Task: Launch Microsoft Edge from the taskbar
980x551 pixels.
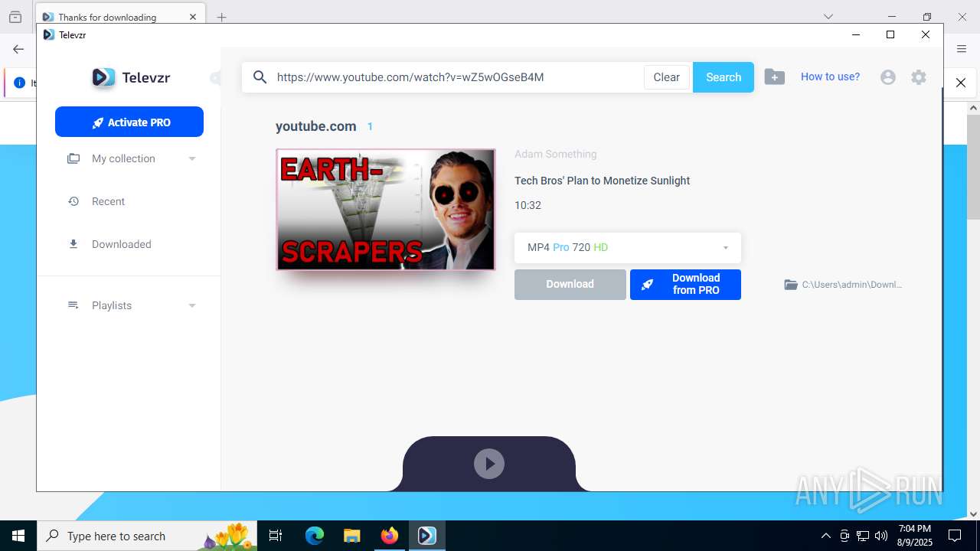Action: pos(315,536)
